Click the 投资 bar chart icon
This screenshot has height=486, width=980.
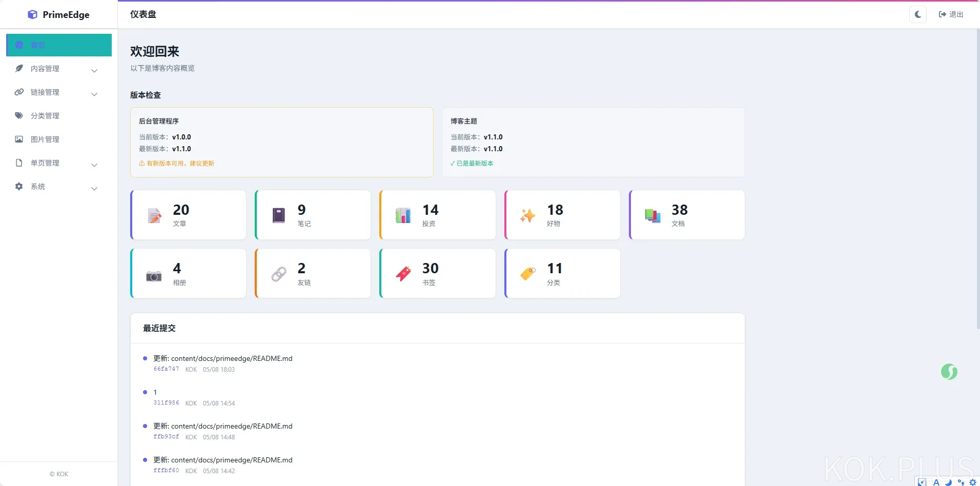(x=403, y=215)
